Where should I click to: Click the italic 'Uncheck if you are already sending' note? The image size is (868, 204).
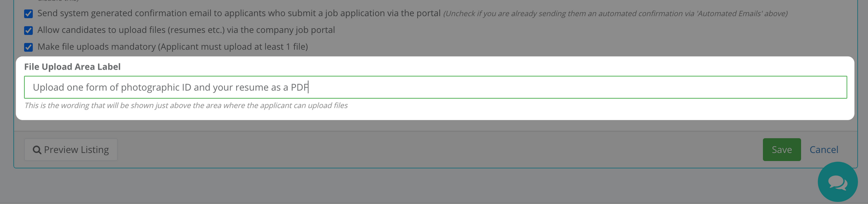pyautogui.click(x=615, y=13)
